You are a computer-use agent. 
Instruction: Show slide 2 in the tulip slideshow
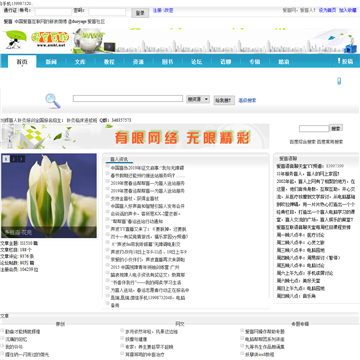click(x=14, y=159)
